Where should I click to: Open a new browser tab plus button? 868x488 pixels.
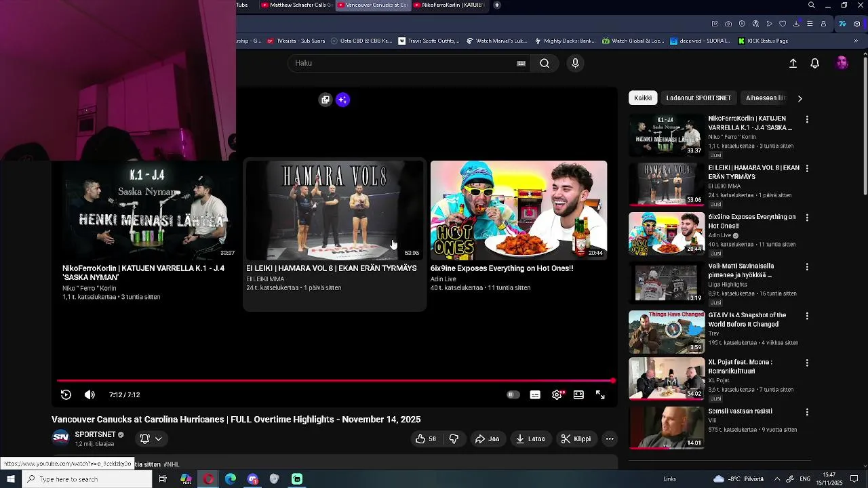(496, 5)
